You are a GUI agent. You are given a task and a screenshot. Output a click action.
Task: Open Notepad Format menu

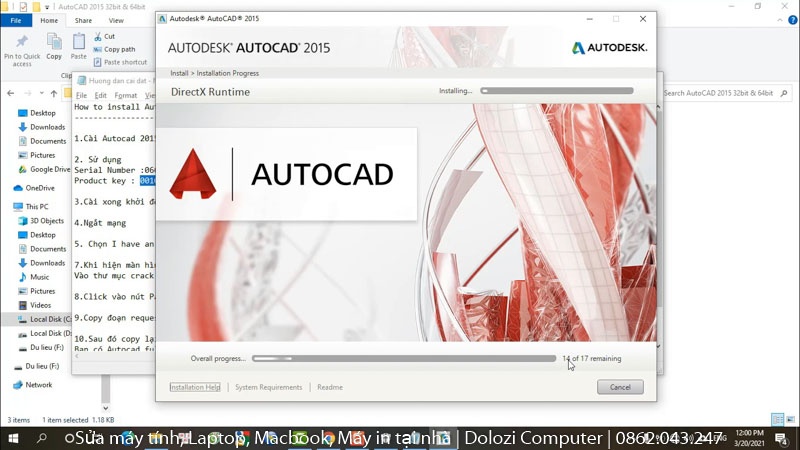coord(126,95)
